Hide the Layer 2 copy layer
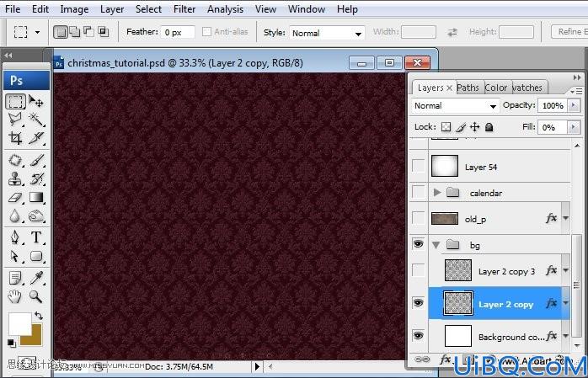 pos(418,303)
